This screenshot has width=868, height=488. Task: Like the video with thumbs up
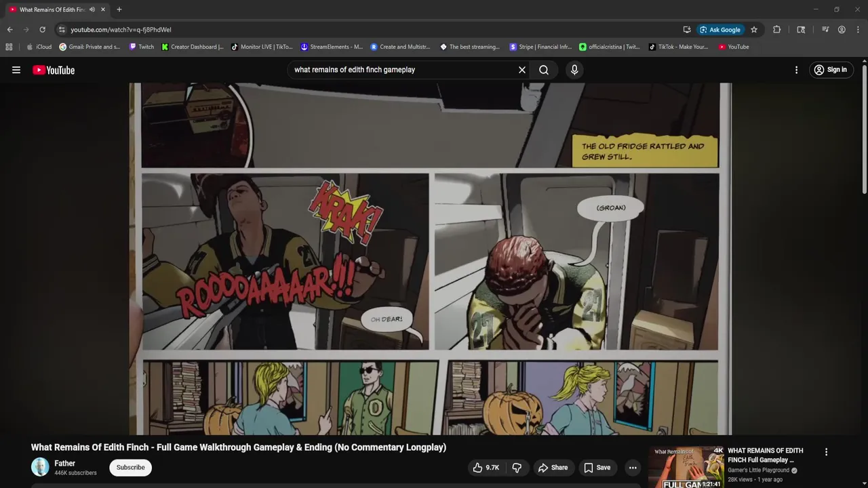[x=486, y=468]
